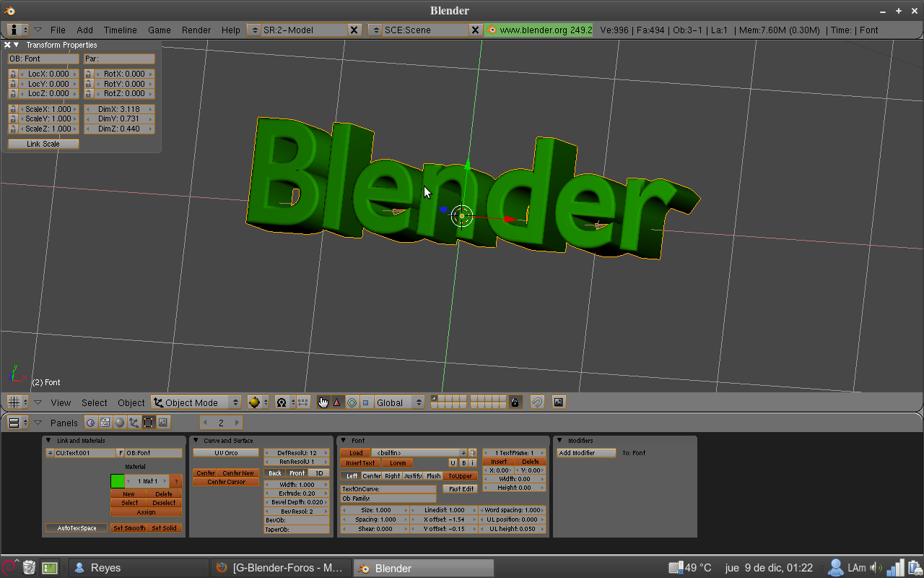Click the user tray icon beside LAm
Screen dimensions: 924x578
coord(836,568)
